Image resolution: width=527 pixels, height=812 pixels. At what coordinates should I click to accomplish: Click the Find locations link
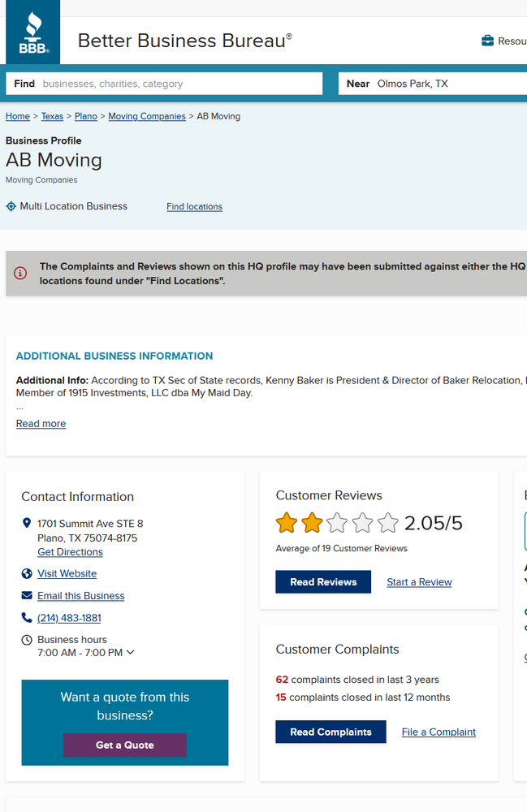[195, 206]
